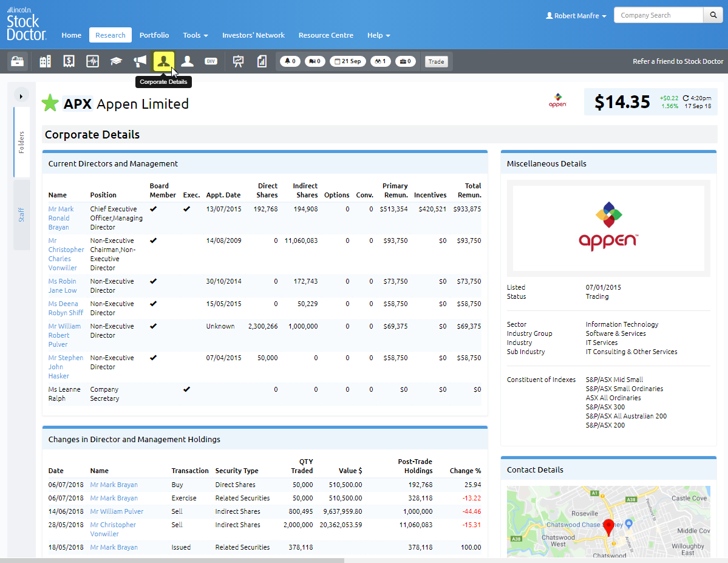Click the $14.35 share price
Image resolution: width=728 pixels, height=563 pixels.
coord(622,102)
